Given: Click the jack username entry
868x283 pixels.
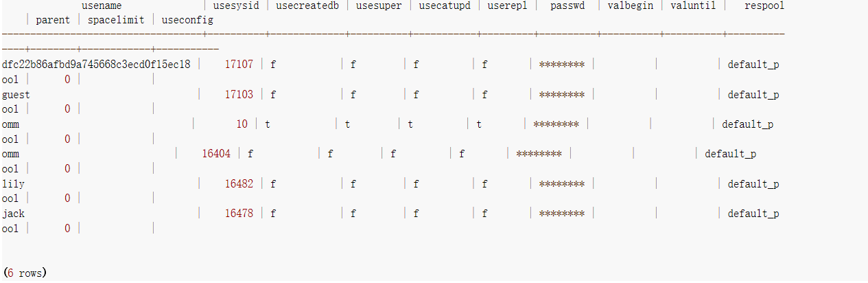Looking at the screenshot, I should [13, 214].
